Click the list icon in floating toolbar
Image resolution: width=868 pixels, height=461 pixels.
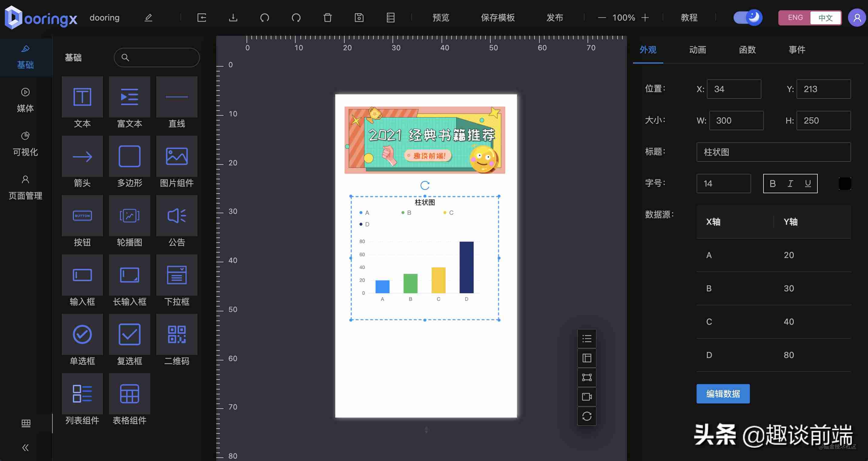click(587, 338)
